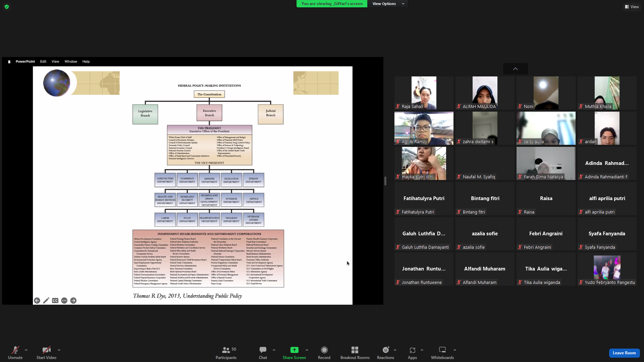Select Jonathan Runtuwene participant tile
The height and width of the screenshot is (362, 644).
[x=424, y=269]
